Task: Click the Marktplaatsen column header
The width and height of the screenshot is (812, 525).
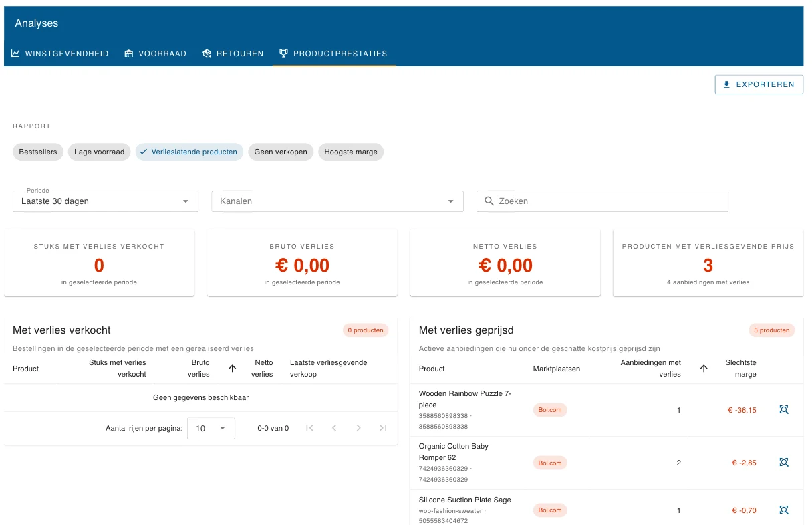Action: [557, 369]
